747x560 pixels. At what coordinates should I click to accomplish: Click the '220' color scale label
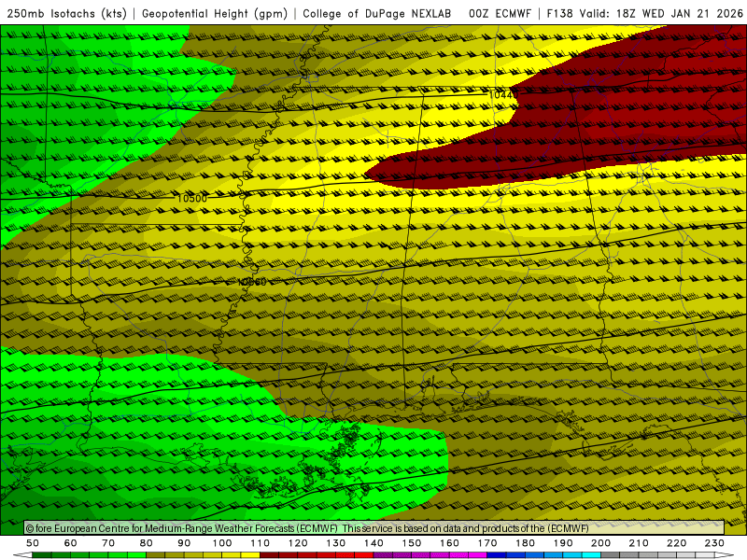coord(676,543)
